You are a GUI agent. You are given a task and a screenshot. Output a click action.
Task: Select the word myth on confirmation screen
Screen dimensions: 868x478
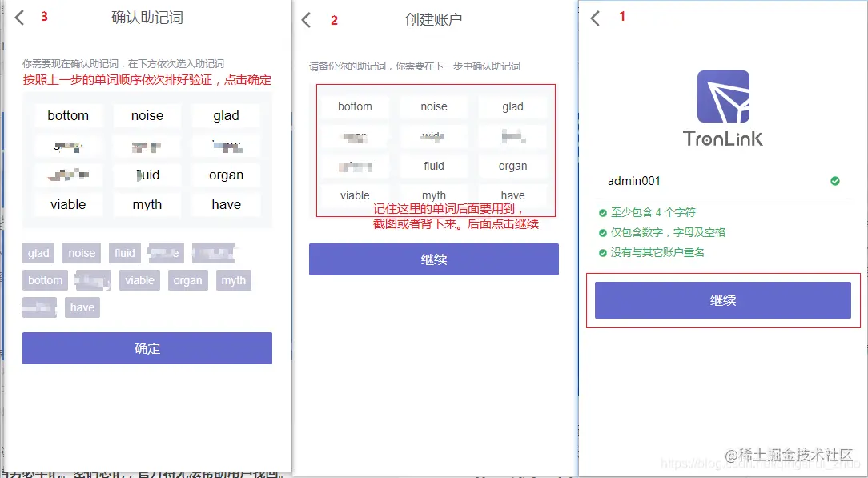pyautogui.click(x=147, y=204)
